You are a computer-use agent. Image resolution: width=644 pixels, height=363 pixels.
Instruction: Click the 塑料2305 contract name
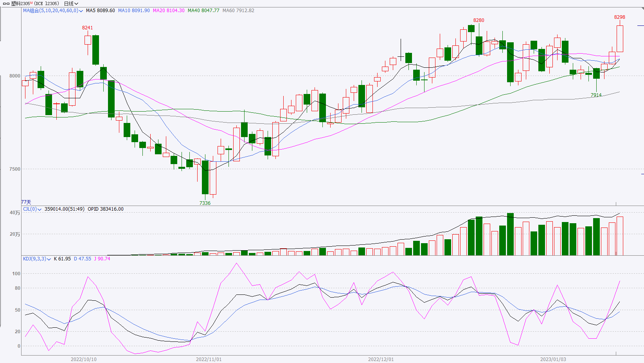point(20,4)
